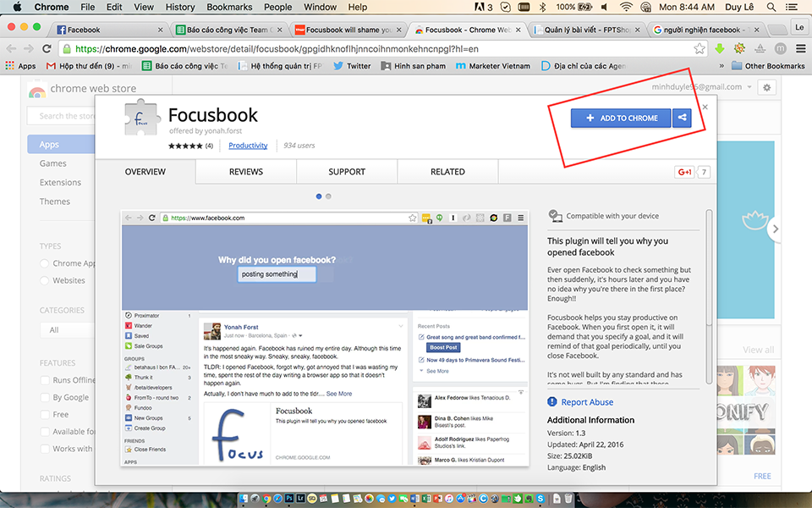Open Skype from the Dock
The height and width of the screenshot is (508, 812).
(x=540, y=499)
